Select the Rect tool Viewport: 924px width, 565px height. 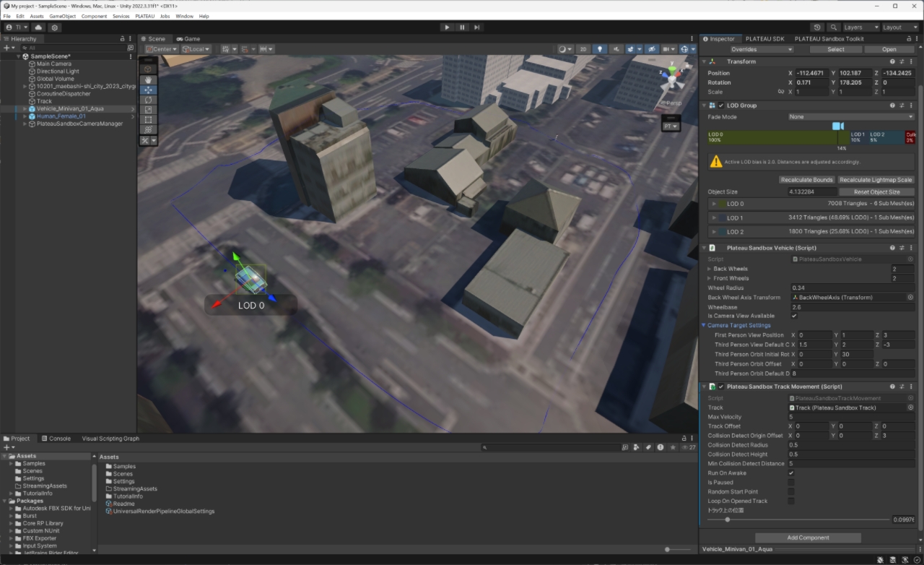click(148, 120)
